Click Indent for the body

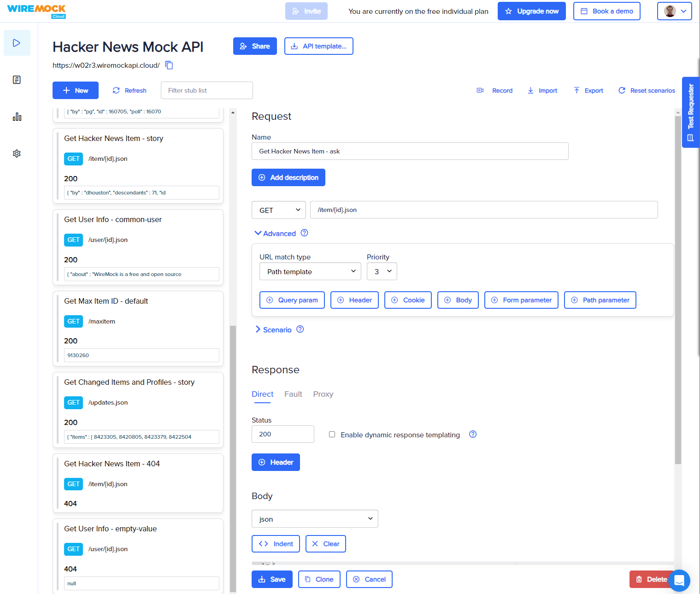point(276,544)
